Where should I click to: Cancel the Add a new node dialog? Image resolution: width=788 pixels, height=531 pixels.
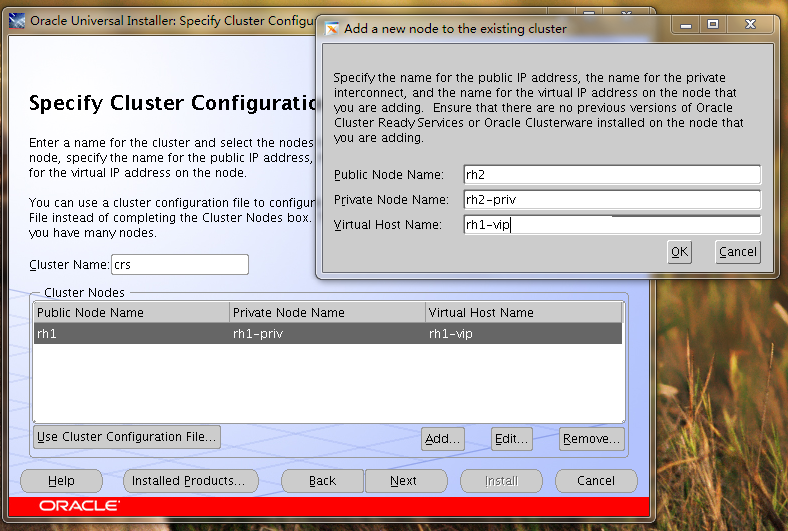pos(738,252)
